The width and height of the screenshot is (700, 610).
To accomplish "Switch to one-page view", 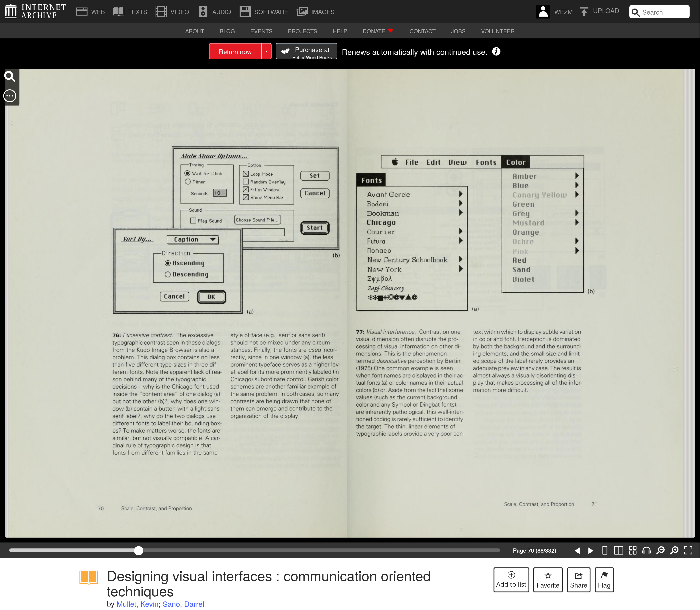I will pos(605,551).
